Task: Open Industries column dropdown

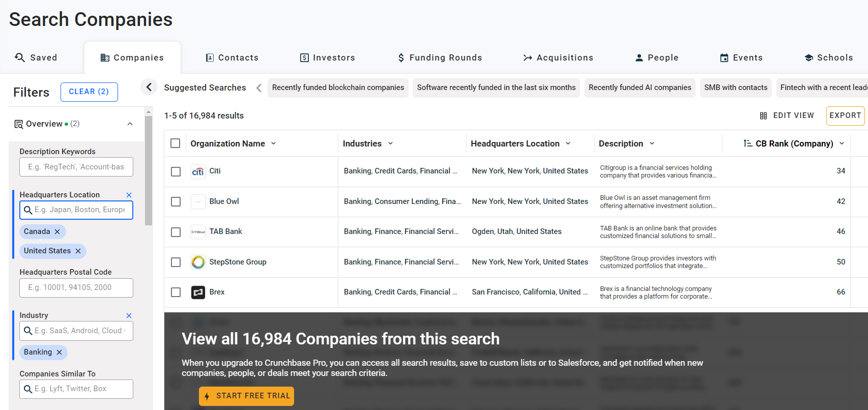Action: coord(390,143)
